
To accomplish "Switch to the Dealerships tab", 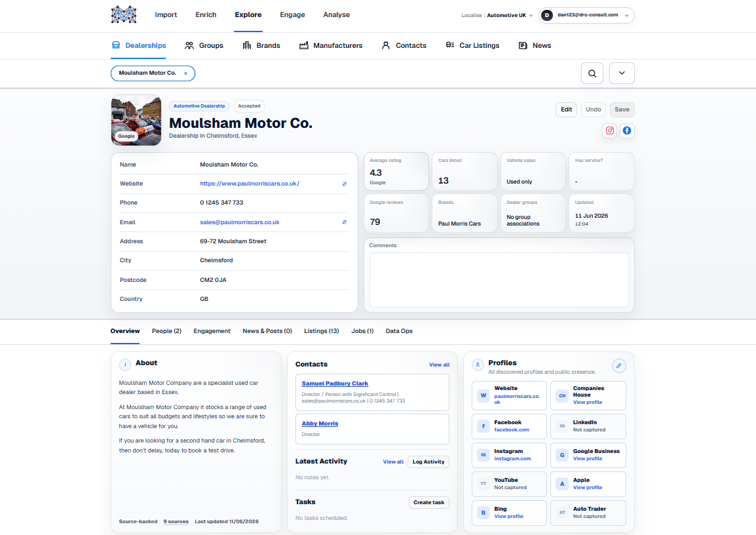I will coord(139,45).
